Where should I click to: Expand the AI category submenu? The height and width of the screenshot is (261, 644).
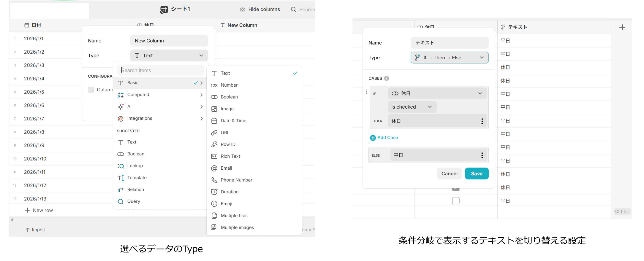click(160, 106)
